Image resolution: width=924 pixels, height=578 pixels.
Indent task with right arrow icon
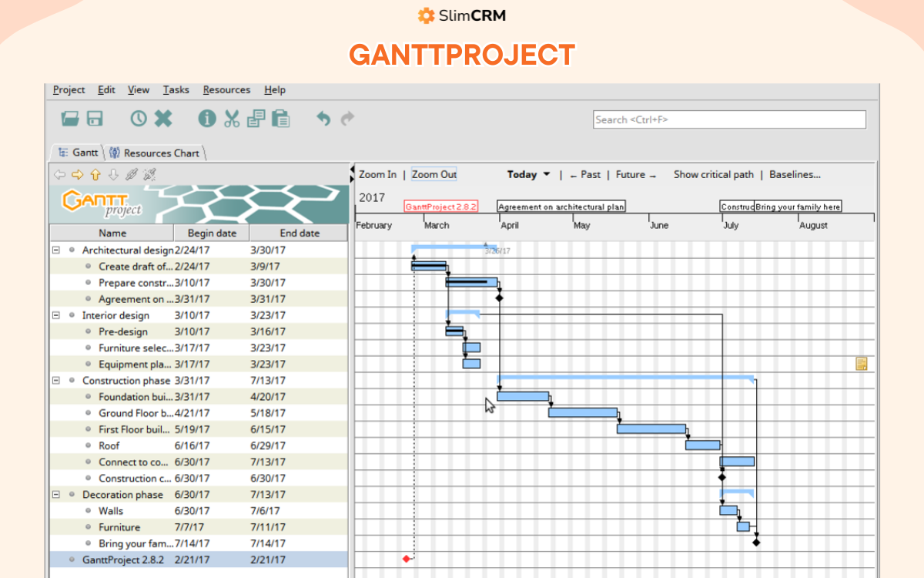[x=77, y=175]
